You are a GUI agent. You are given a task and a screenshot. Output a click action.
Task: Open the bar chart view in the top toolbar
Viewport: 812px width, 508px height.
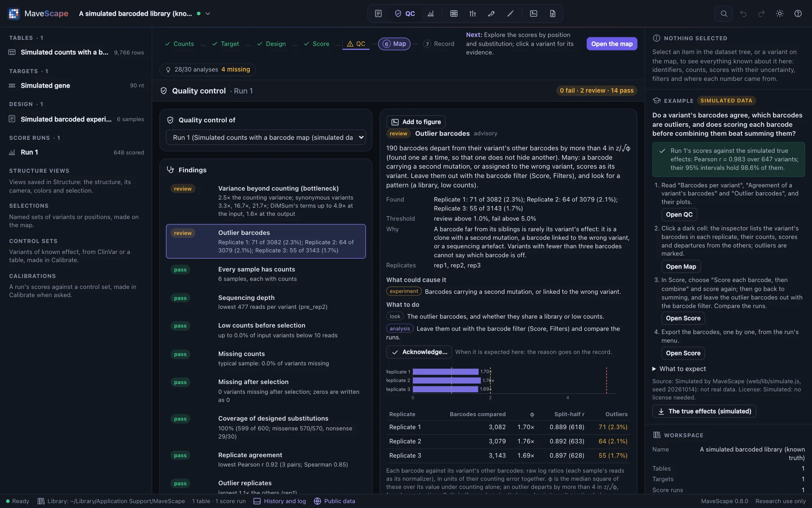point(431,13)
